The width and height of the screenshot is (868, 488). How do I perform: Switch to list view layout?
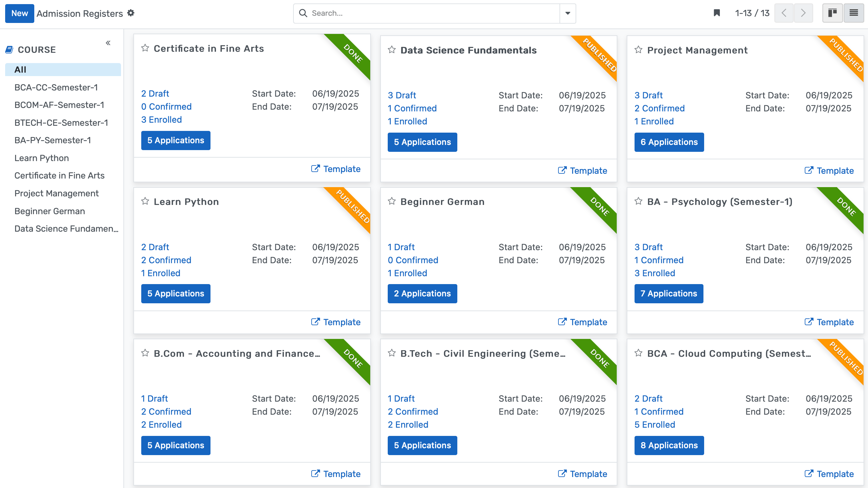[x=853, y=13]
